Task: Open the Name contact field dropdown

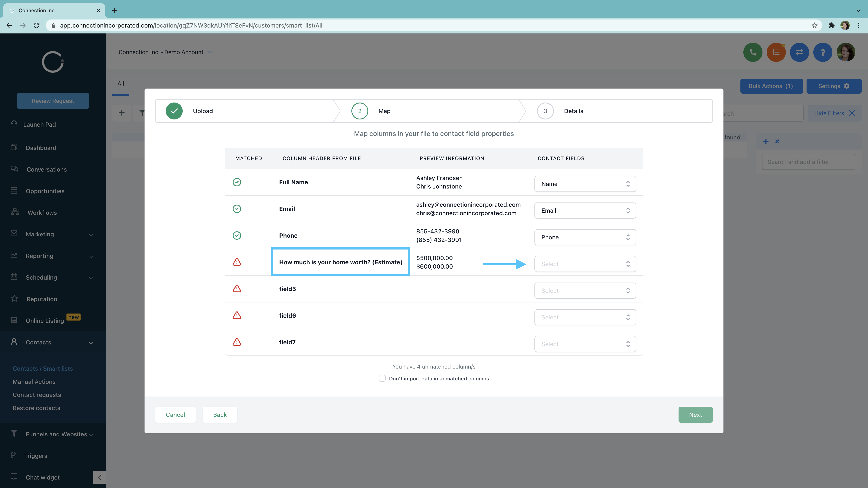Action: tap(585, 184)
